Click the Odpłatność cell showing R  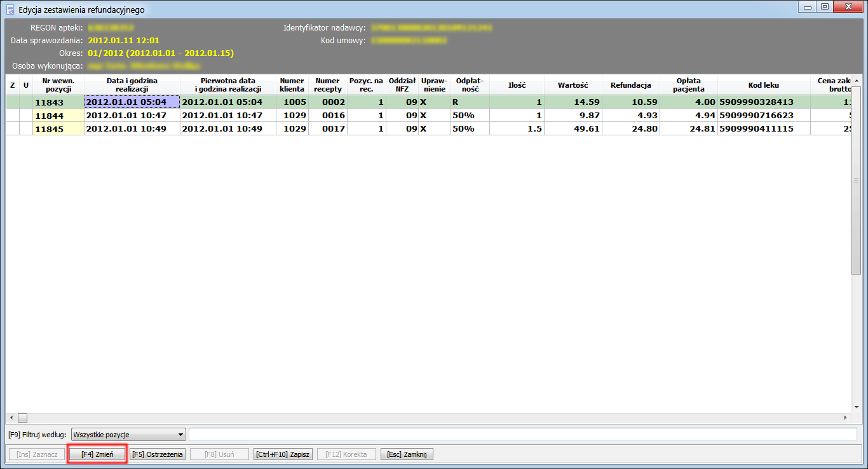coord(470,102)
